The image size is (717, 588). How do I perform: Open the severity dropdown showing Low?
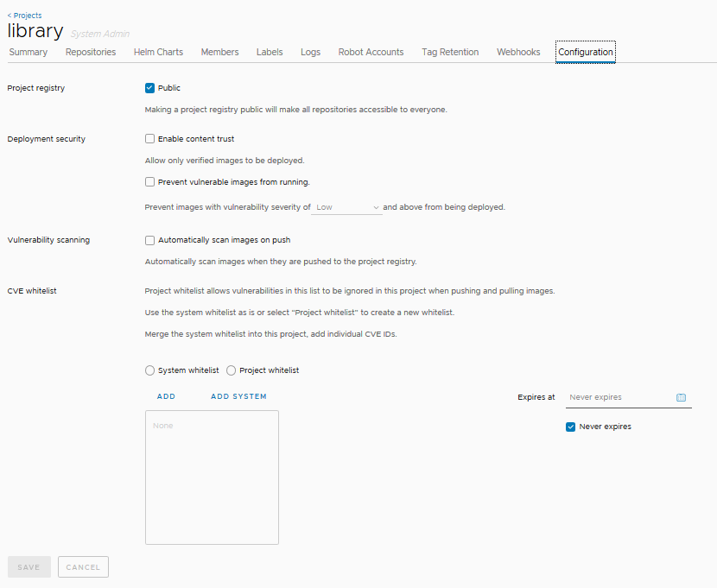coord(346,206)
